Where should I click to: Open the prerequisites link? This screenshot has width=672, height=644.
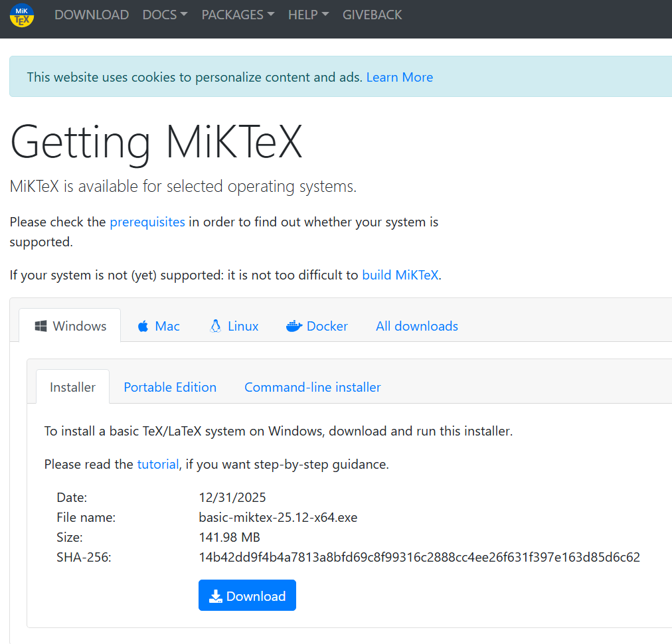(x=147, y=222)
